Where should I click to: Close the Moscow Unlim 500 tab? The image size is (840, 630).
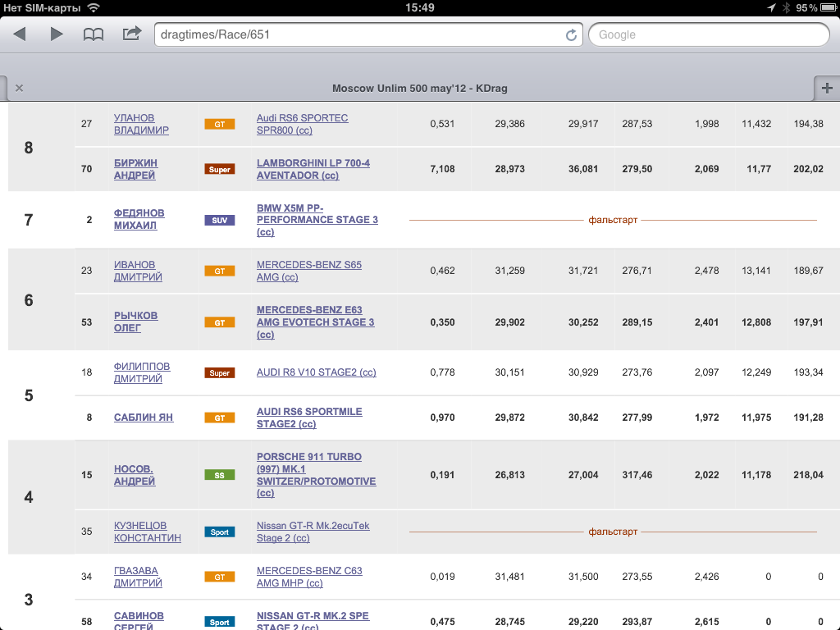pyautogui.click(x=20, y=88)
